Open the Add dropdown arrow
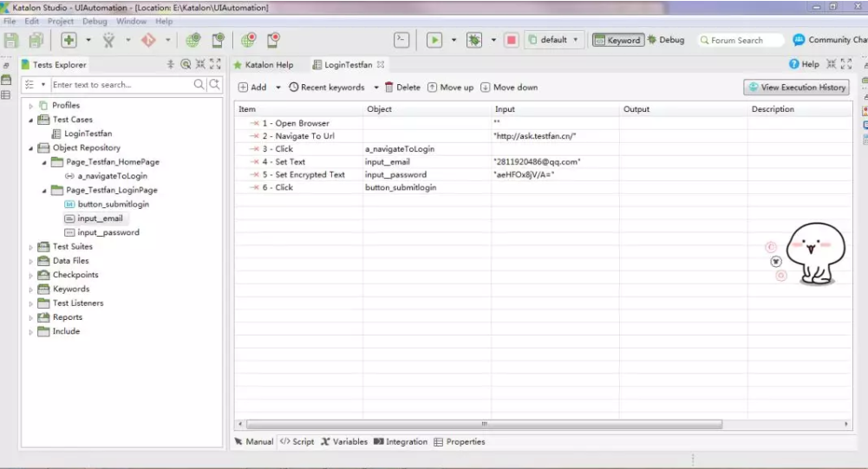Image resolution: width=868 pixels, height=469 pixels. [x=277, y=88]
